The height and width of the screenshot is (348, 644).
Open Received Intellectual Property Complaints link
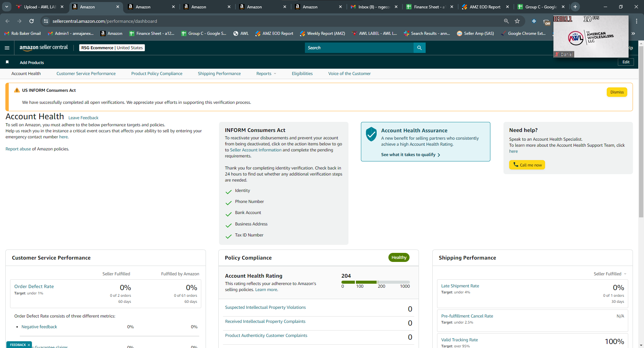[x=265, y=322]
